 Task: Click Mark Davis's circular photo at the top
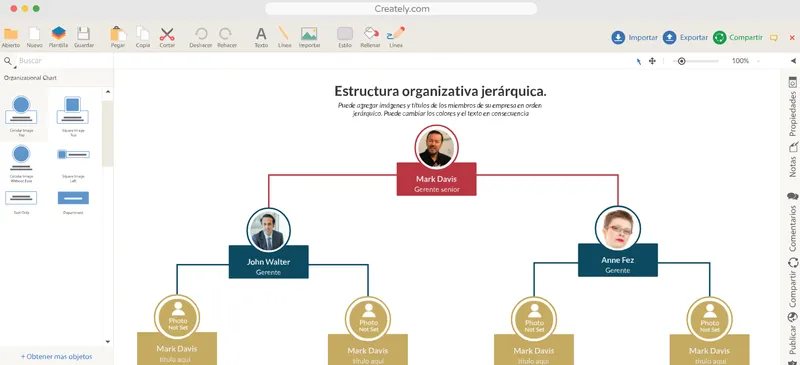coord(436,148)
